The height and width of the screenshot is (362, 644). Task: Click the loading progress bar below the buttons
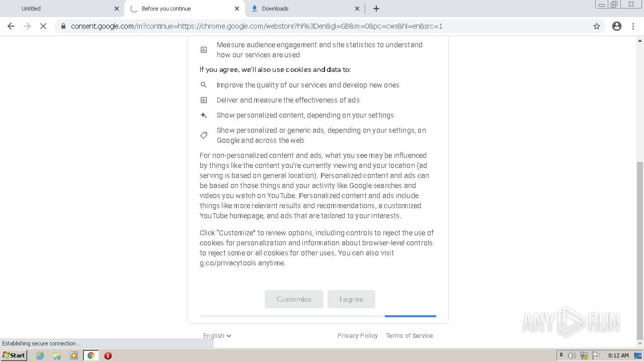coord(318,316)
